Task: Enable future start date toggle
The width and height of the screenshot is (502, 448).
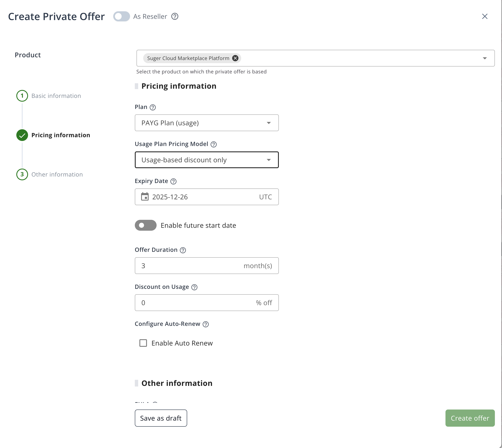Action: coord(145,225)
